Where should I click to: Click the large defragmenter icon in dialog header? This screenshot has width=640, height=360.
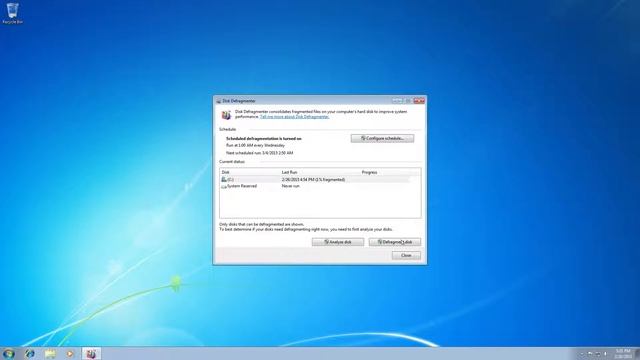[x=226, y=115]
